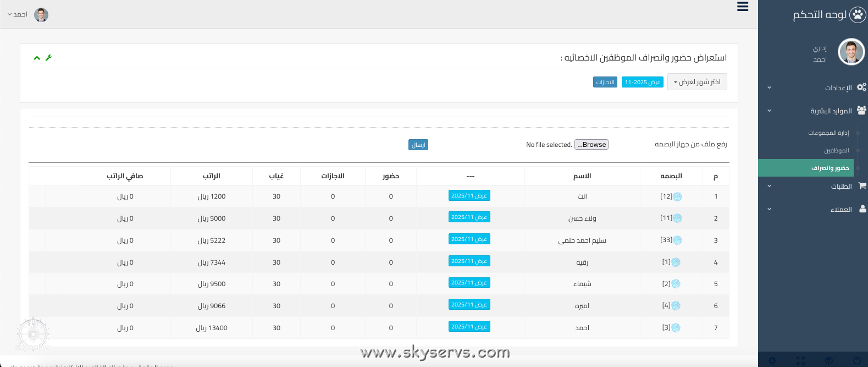Screen dimensions: 868x367
Task: Collapse the panel using the green chevron
Action: pos(37,58)
